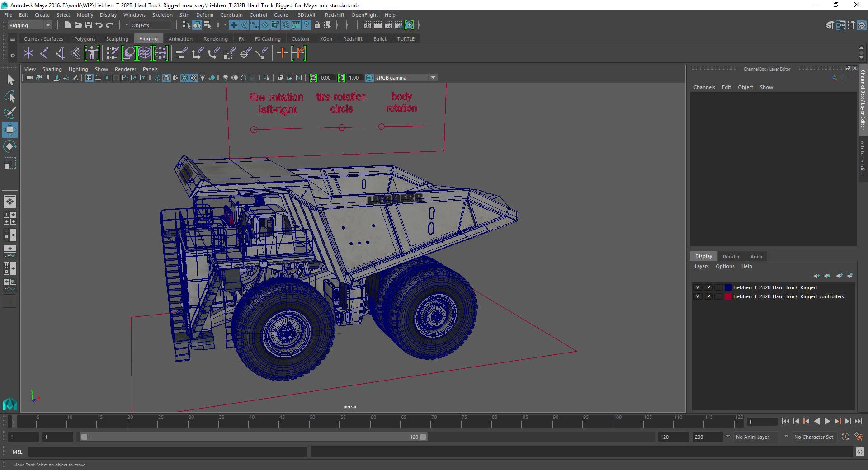Click the HumanIK character icon on the shelf
The height and width of the screenshot is (470, 868).
click(x=92, y=53)
